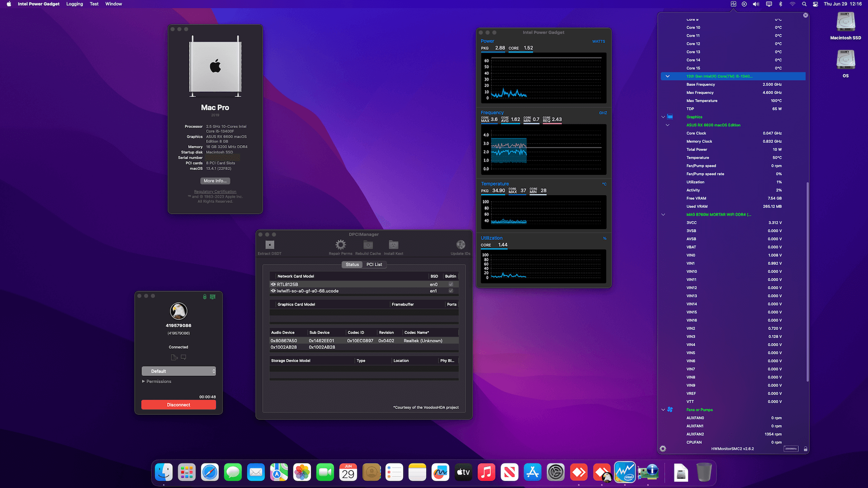Viewport: 868px width, 488px height.
Task: Click the Update IDs globe icon
Action: pyautogui.click(x=460, y=244)
